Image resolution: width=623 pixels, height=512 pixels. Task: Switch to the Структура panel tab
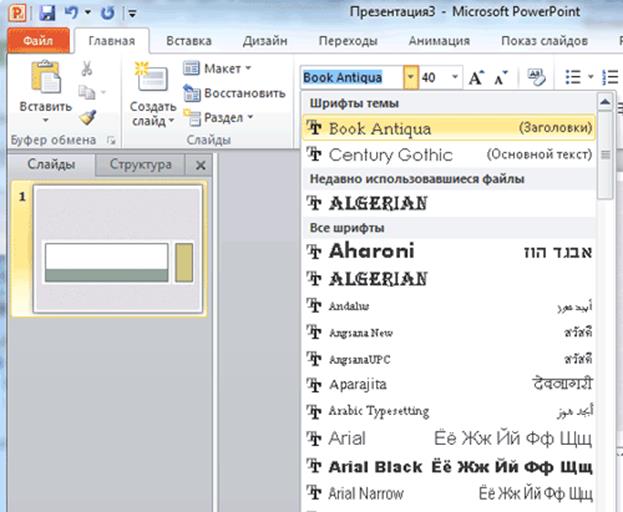pos(140,165)
